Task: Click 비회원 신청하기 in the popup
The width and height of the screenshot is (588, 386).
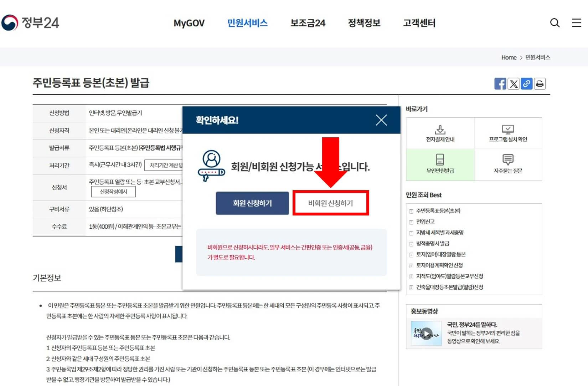Action: coord(331,203)
